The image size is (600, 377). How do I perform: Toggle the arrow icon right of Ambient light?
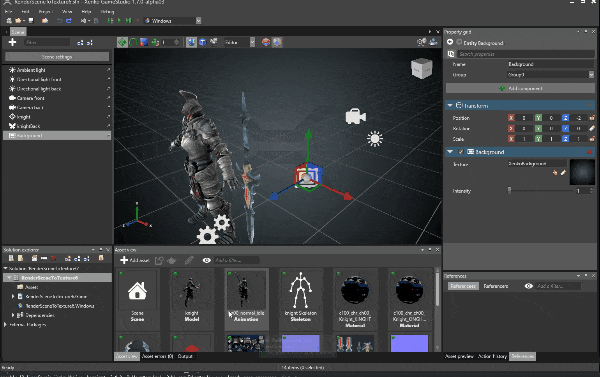(108, 70)
